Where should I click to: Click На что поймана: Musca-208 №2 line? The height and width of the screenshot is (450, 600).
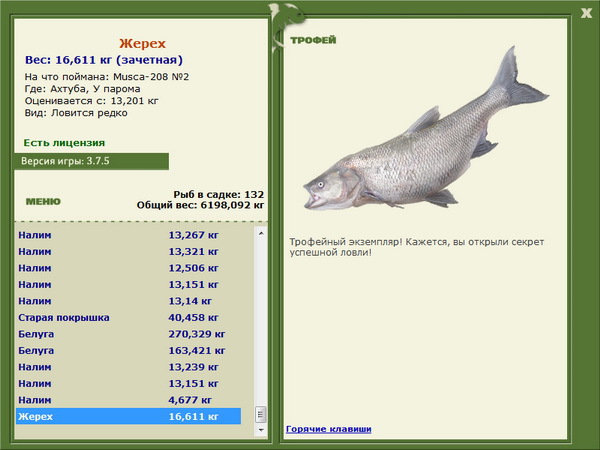[107, 77]
